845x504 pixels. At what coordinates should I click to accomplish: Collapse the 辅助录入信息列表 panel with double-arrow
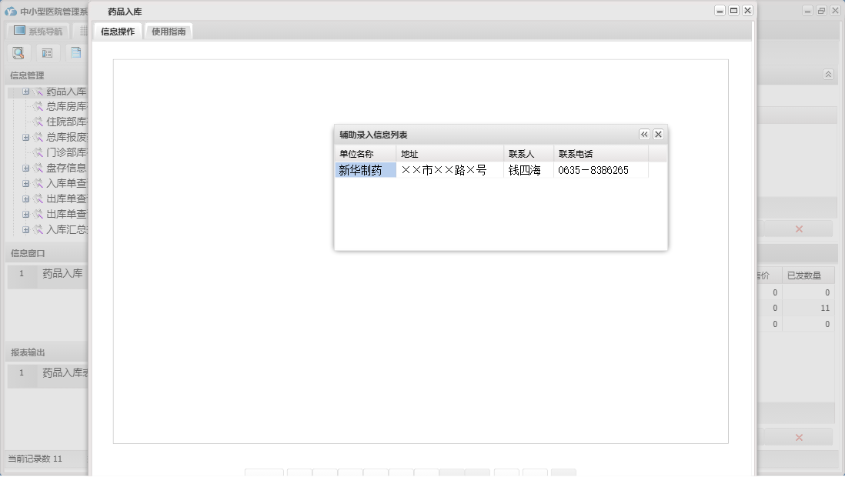click(x=644, y=134)
